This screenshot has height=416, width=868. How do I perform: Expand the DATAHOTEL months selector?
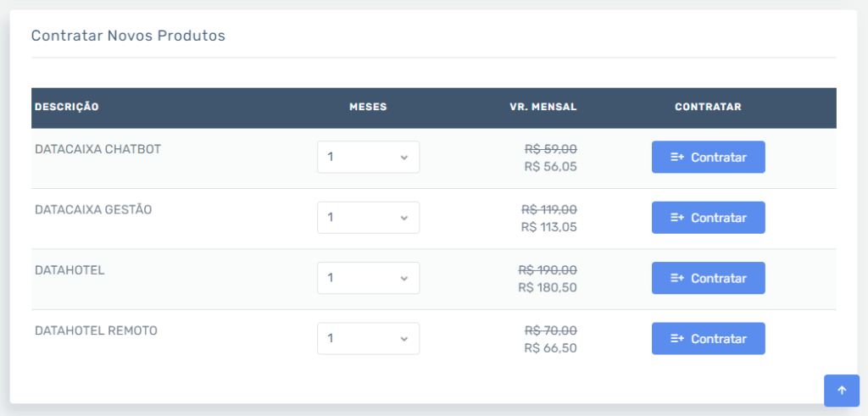click(x=368, y=278)
